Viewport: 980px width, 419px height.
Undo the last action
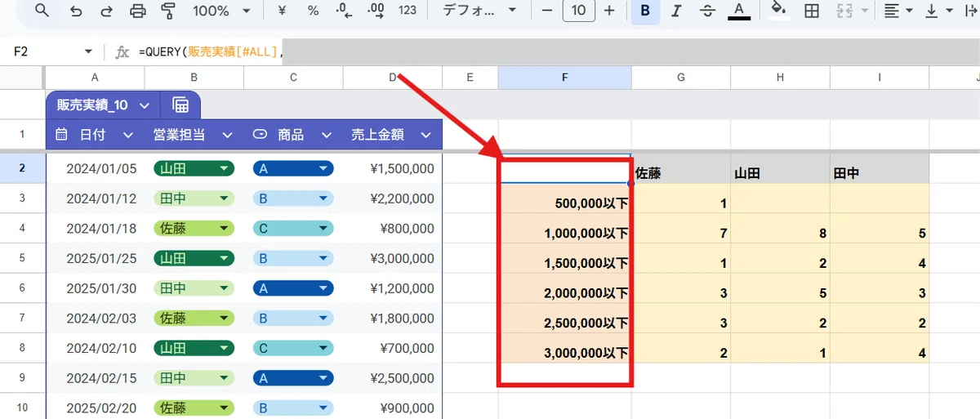click(x=76, y=11)
